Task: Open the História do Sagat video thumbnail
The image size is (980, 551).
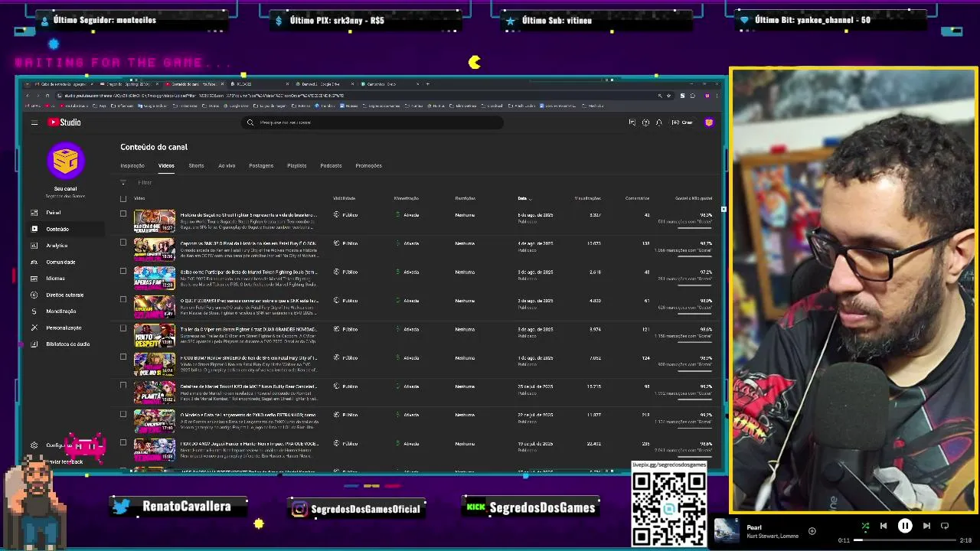Action: (x=155, y=220)
